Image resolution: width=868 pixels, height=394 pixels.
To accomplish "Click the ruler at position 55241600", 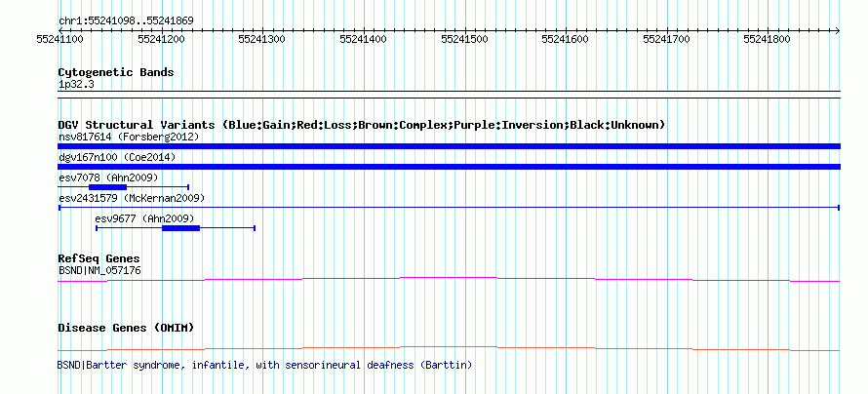I will [x=566, y=39].
